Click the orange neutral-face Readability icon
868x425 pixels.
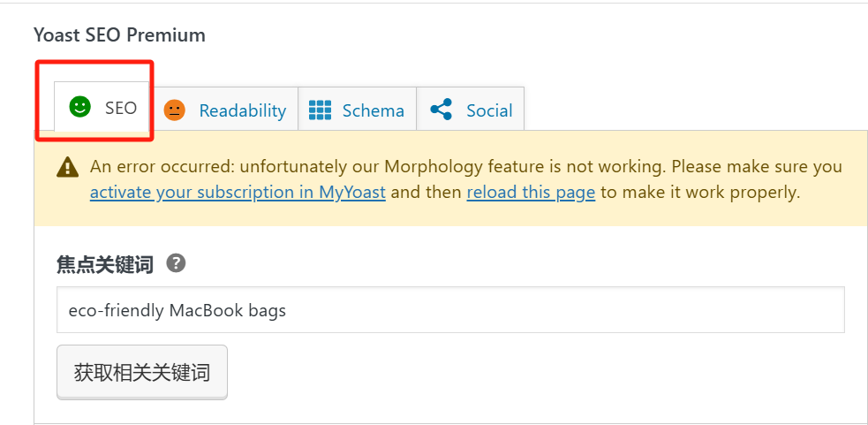pos(174,110)
